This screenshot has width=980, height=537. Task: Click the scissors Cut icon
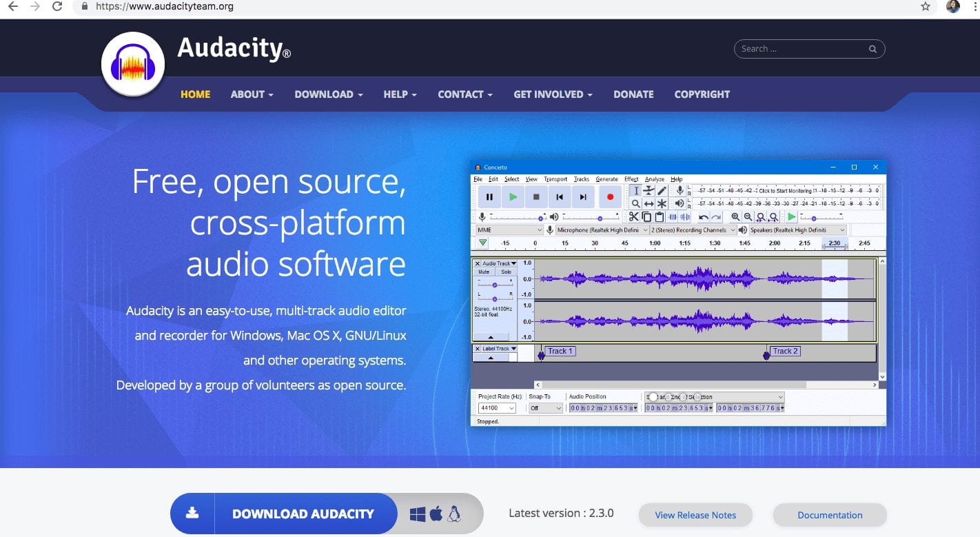point(634,217)
